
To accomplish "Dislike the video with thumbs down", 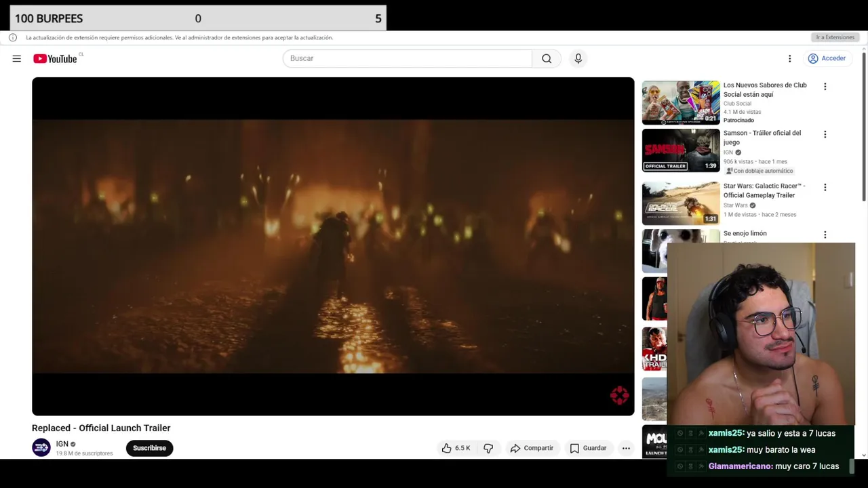I will point(488,448).
